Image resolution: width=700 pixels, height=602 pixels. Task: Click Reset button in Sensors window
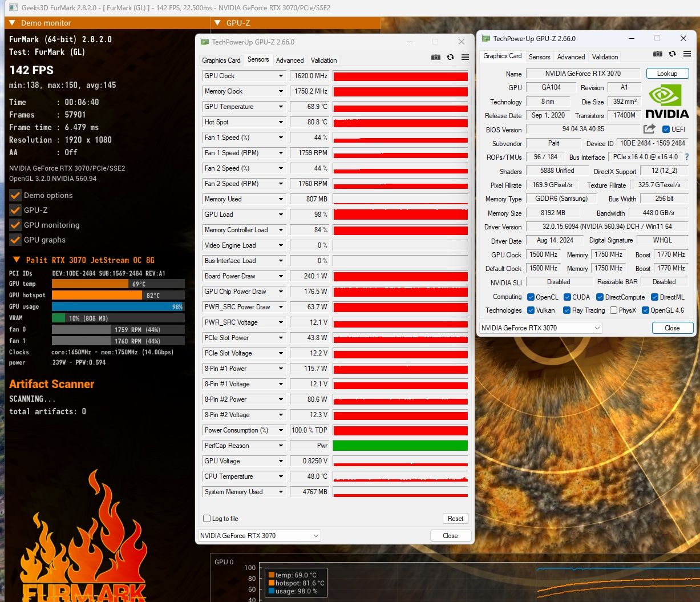[x=455, y=519]
